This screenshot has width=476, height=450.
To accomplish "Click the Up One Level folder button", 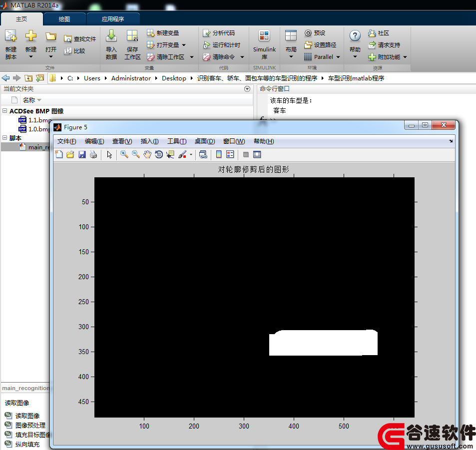I will pyautogui.click(x=28, y=78).
